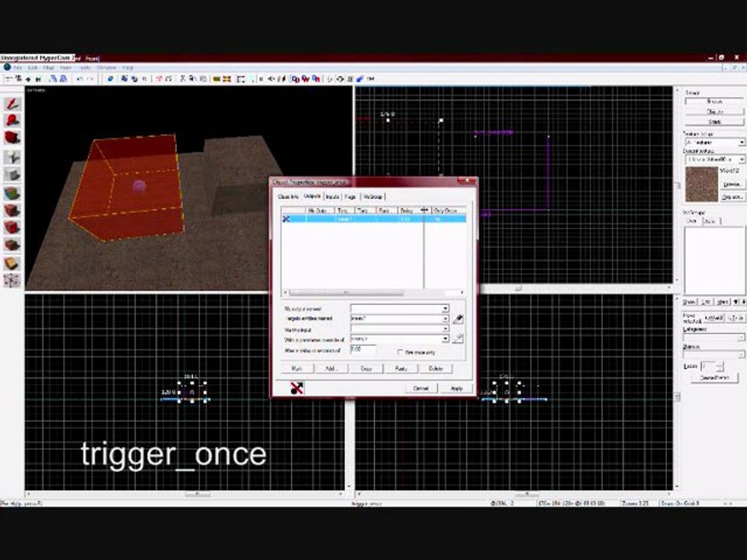This screenshot has width=747, height=560.
Task: Toggle texture application tool in left palette
Action: (x=12, y=192)
